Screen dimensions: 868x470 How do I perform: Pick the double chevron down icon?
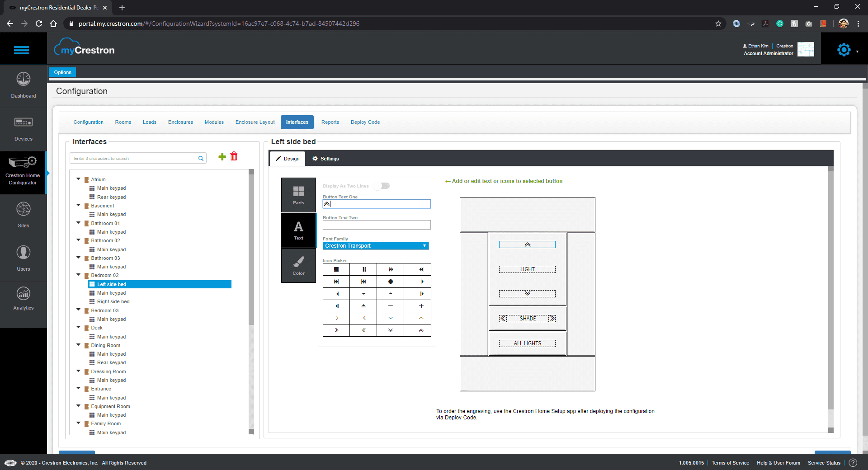click(391, 330)
